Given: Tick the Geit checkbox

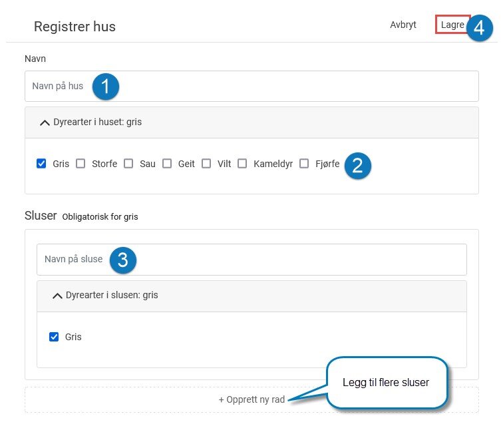Looking at the screenshot, I should tap(167, 164).
